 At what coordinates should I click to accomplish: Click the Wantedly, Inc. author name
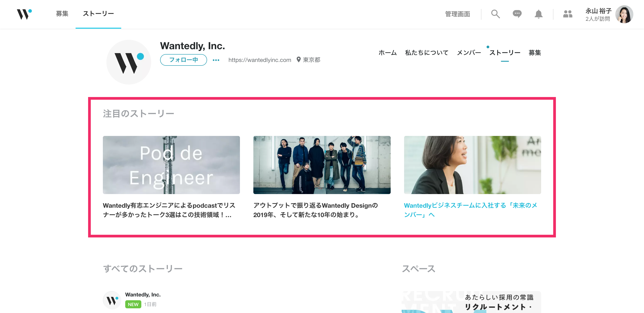[143, 294]
